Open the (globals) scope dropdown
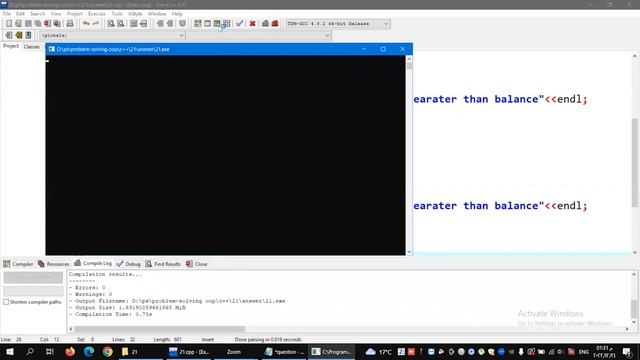The width and height of the screenshot is (640, 360). pos(181,36)
